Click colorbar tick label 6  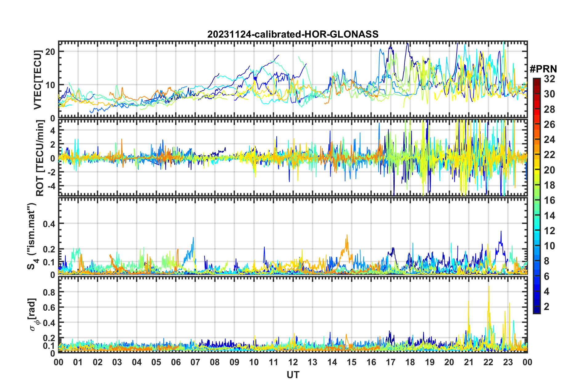point(546,276)
